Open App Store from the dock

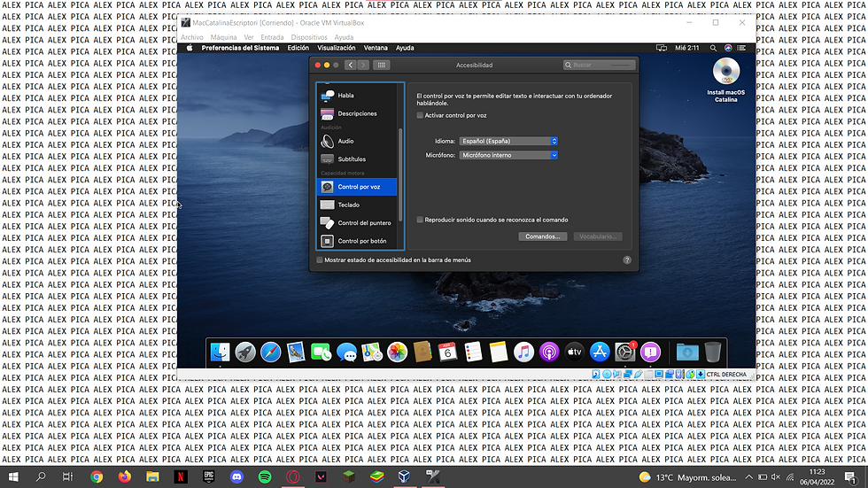pyautogui.click(x=600, y=352)
